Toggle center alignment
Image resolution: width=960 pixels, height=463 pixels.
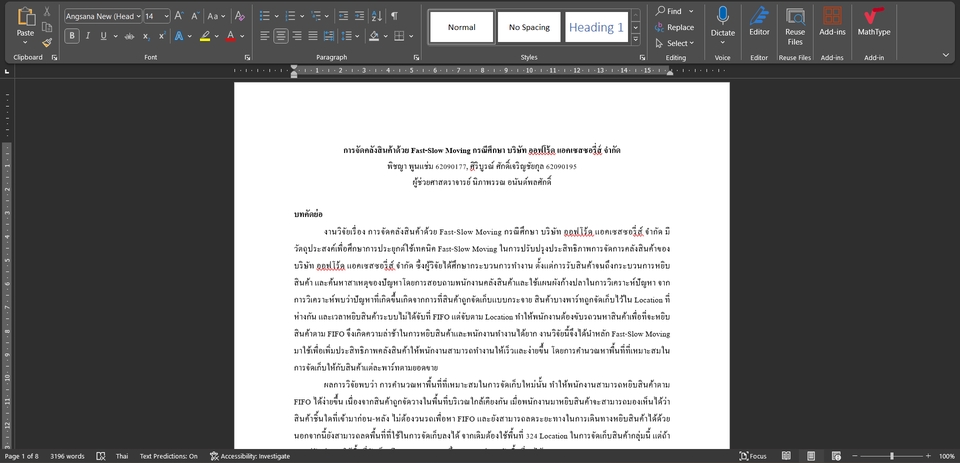click(280, 37)
